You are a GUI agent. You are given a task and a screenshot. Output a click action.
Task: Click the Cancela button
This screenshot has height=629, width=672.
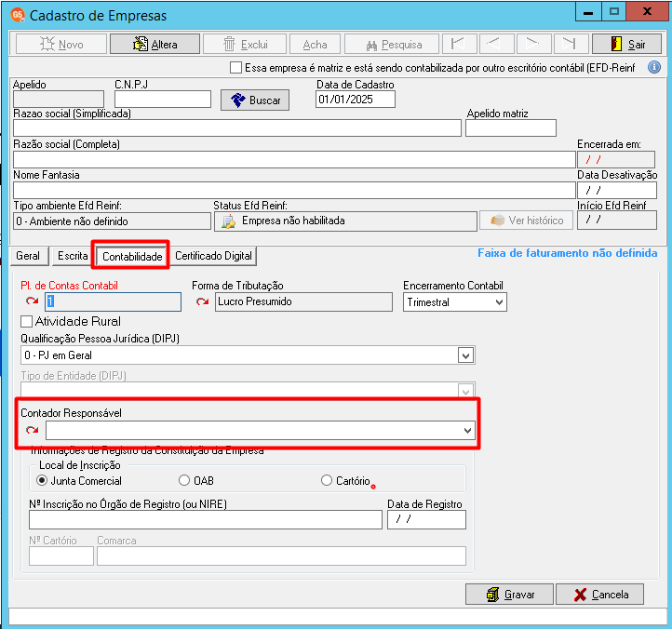[x=600, y=595]
